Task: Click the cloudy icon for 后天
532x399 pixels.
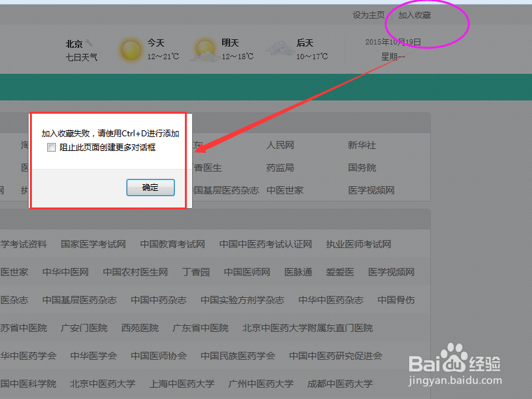Action: 281,49
